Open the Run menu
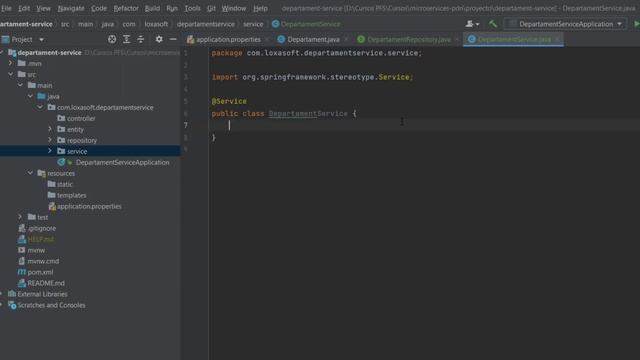Viewport: 640px width, 360px height. (172, 8)
